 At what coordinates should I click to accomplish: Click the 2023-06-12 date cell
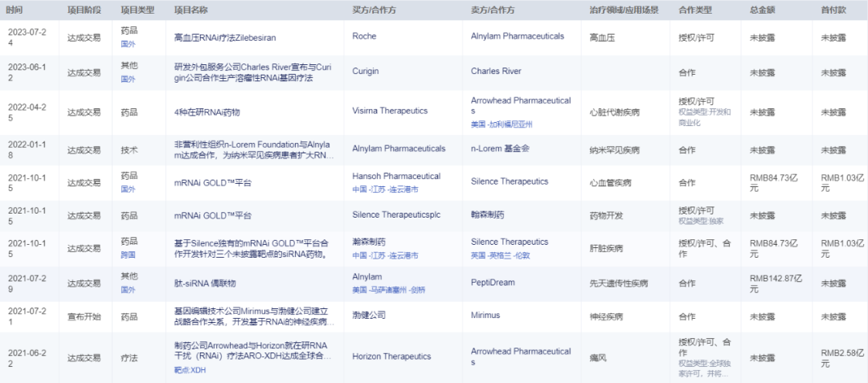coord(26,72)
